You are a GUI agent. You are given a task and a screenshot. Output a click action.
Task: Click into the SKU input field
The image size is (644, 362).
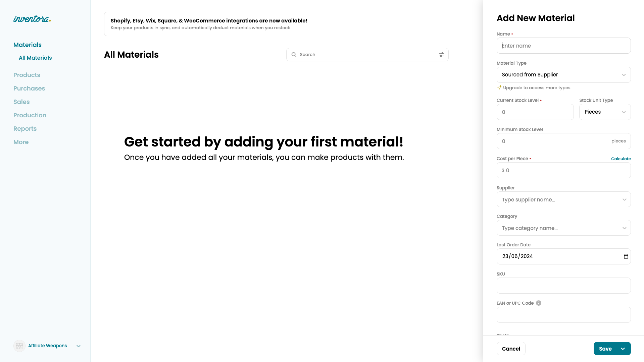coord(563,286)
